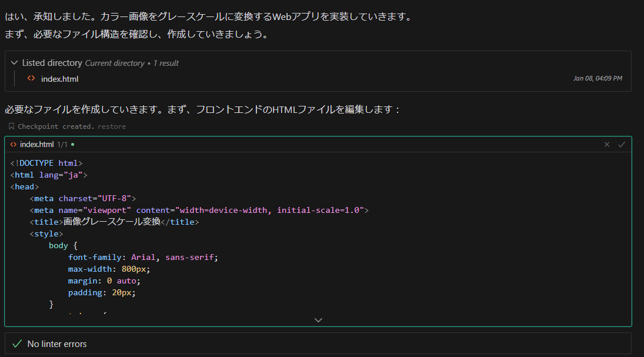Click the bookmark icon next to Checkpoint created
This screenshot has width=644, height=357.
[10, 126]
